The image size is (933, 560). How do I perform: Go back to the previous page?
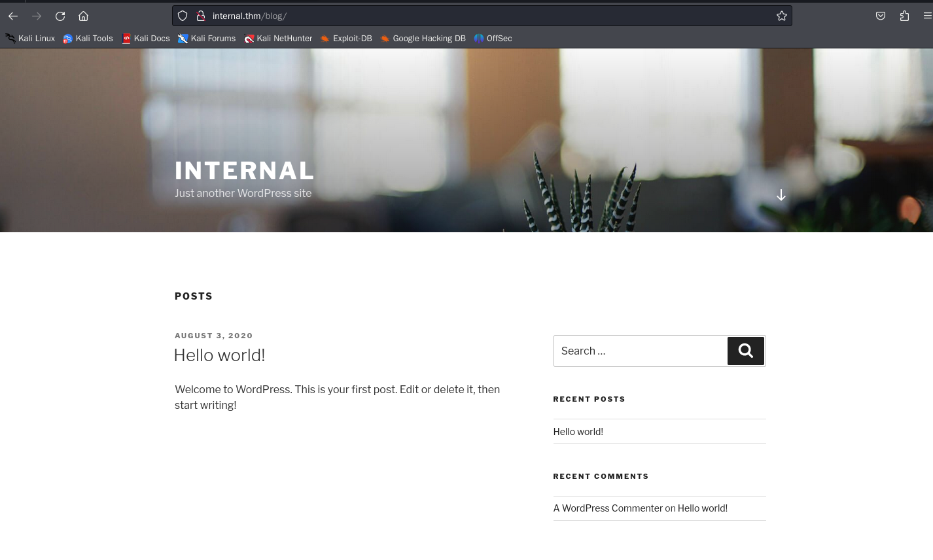pos(13,16)
